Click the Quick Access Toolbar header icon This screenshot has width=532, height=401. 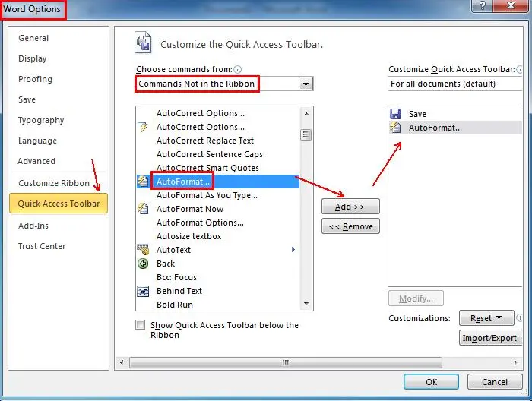(143, 43)
